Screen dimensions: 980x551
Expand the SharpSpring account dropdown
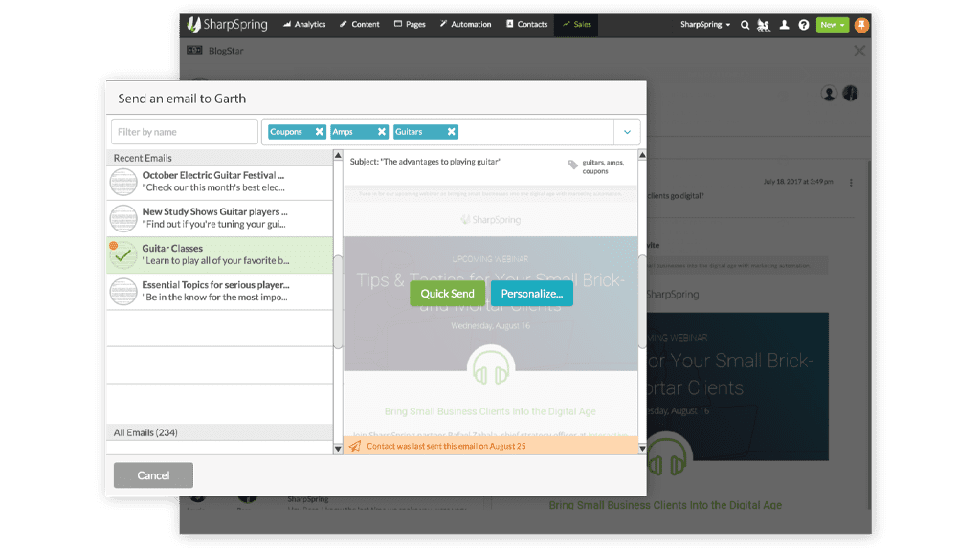click(705, 24)
